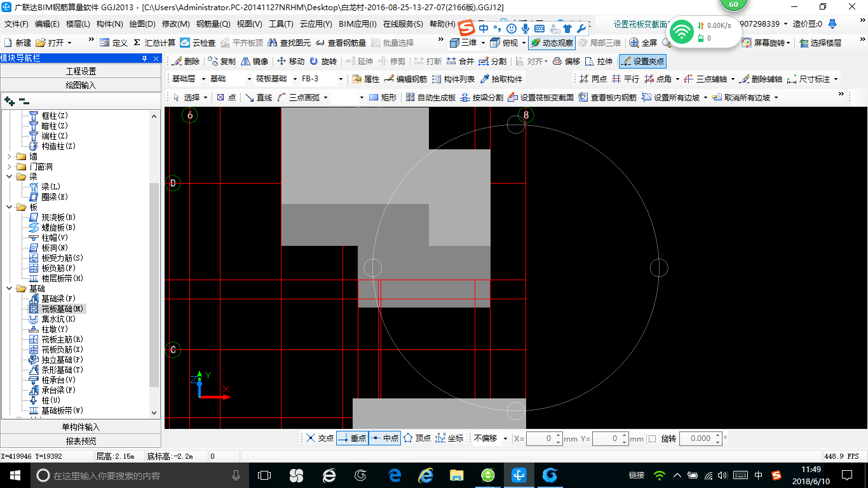Open the 文件(F) menu
The image size is (868, 488).
17,24
